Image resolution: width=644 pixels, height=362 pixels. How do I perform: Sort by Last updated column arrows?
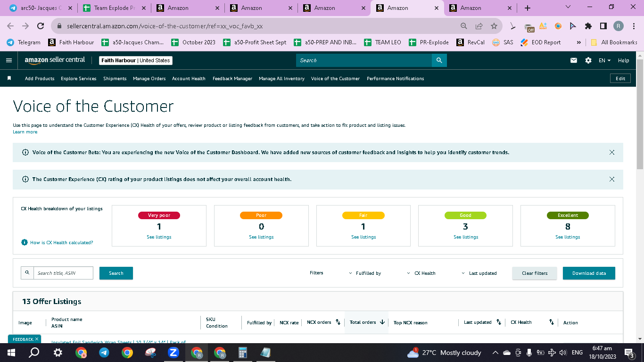pos(499,322)
